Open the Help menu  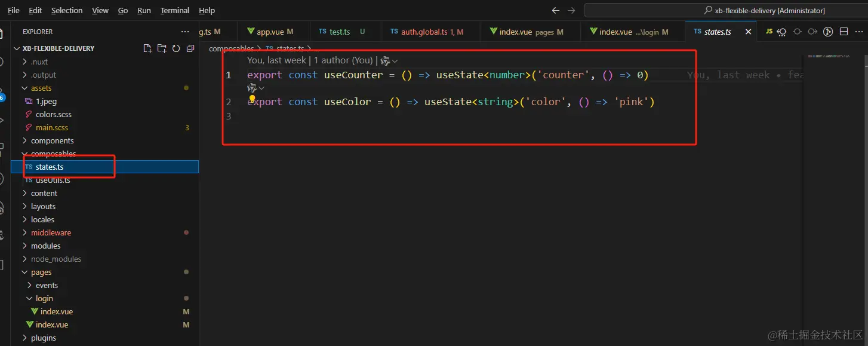pyautogui.click(x=207, y=11)
